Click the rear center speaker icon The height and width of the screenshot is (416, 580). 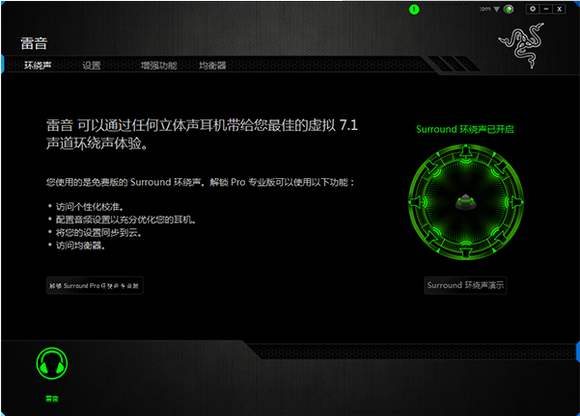[466, 250]
